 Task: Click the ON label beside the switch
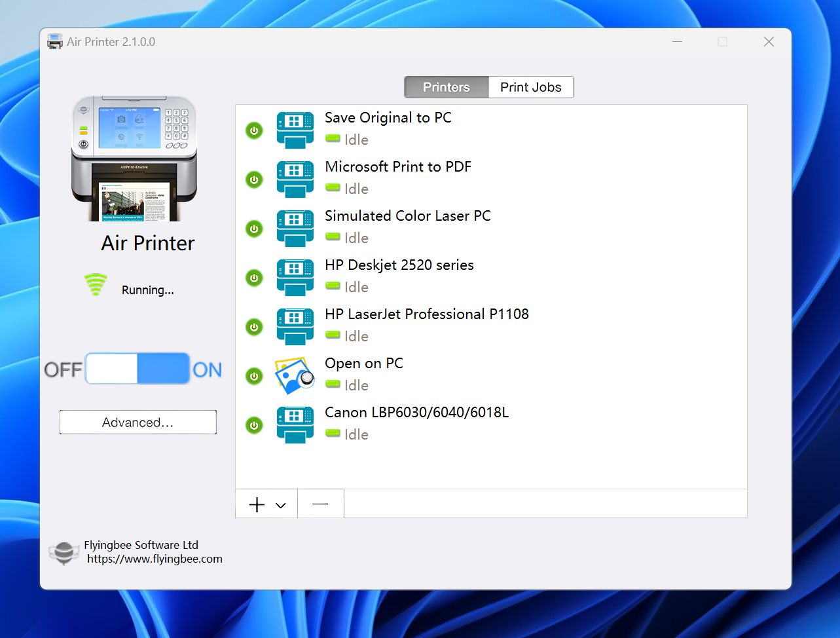click(x=207, y=369)
